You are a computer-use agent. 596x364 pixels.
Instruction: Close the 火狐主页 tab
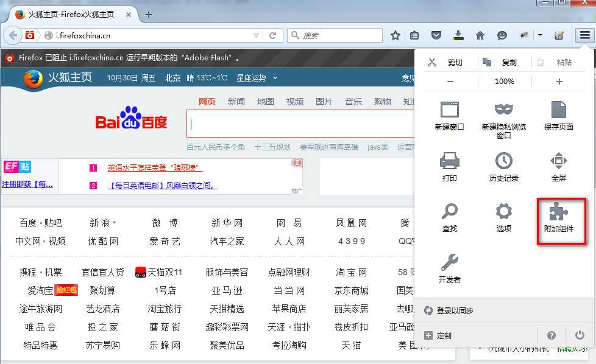(x=129, y=15)
